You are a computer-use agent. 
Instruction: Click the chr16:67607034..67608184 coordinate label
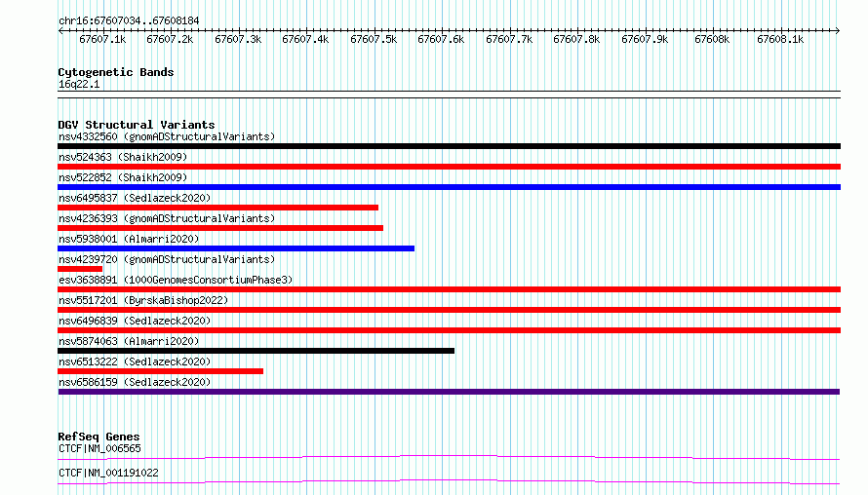[x=129, y=20]
